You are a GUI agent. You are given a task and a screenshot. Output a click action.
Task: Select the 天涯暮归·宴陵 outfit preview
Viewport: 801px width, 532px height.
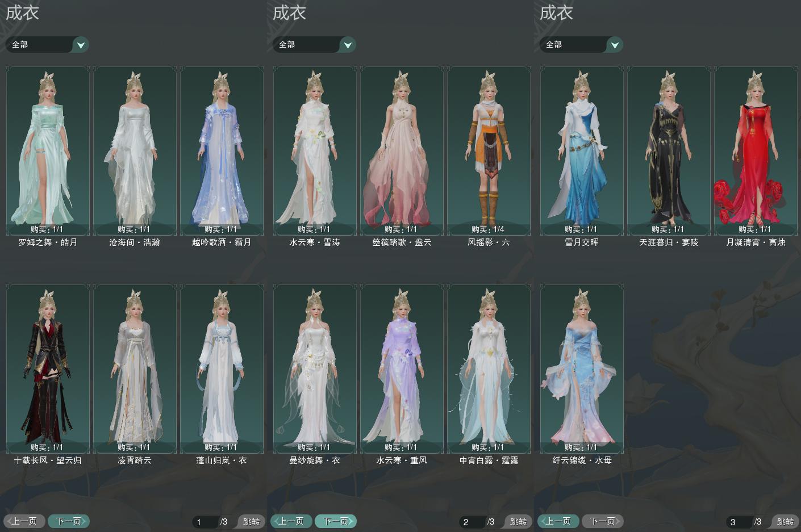[669, 150]
